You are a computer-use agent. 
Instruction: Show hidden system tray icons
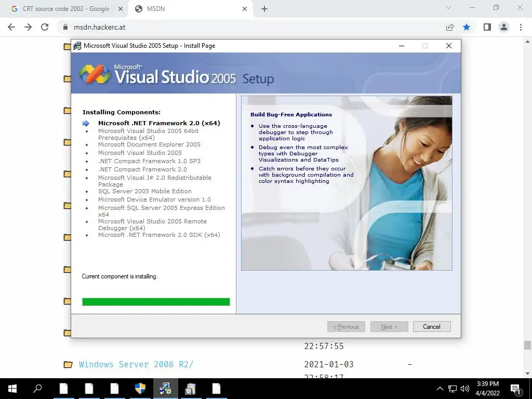pyautogui.click(x=440, y=389)
